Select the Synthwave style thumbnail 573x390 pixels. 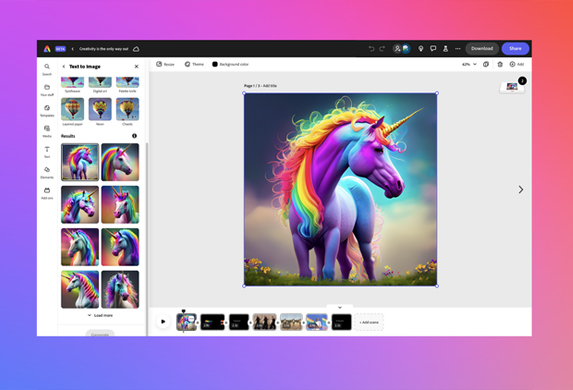pos(72,83)
